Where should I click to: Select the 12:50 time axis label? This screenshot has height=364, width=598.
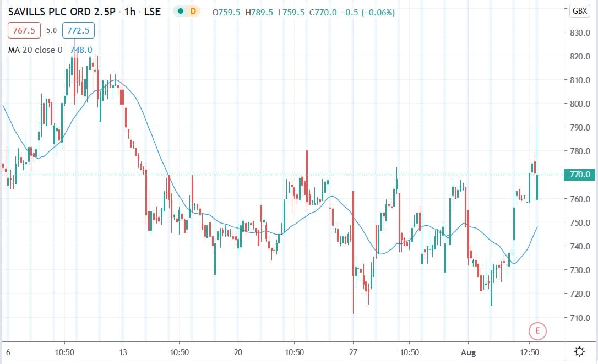point(530,352)
